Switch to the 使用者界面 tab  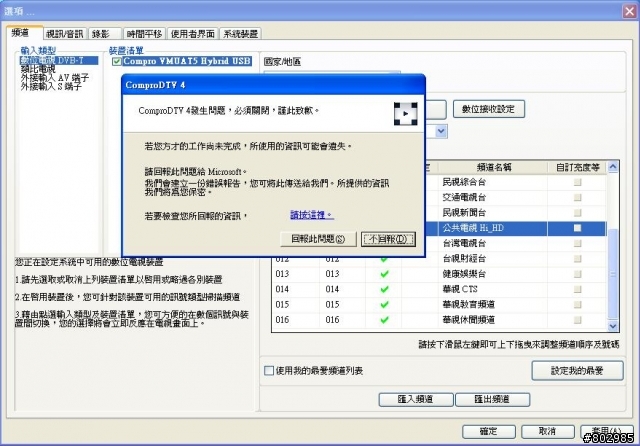(x=193, y=34)
